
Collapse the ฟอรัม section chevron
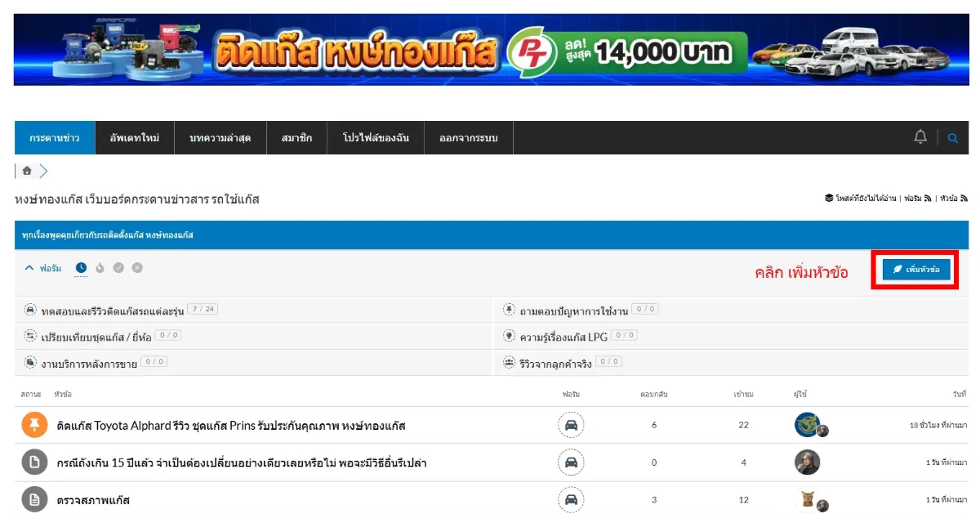(x=29, y=267)
